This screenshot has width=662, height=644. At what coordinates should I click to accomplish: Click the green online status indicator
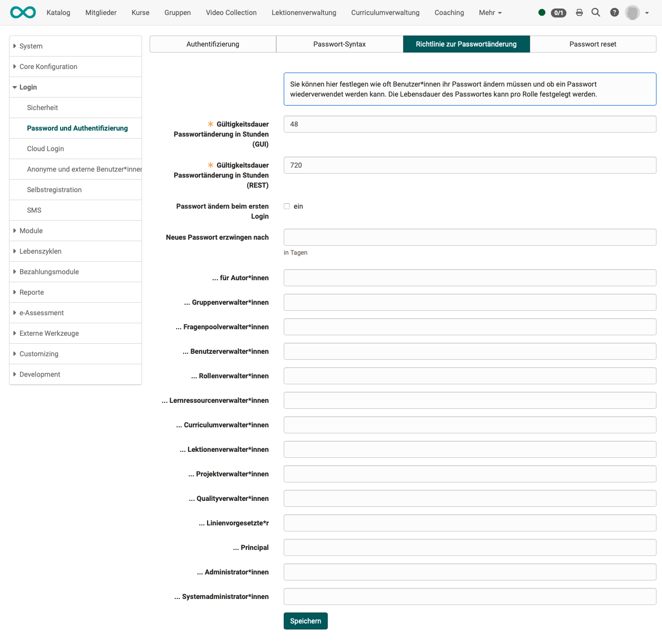542,13
